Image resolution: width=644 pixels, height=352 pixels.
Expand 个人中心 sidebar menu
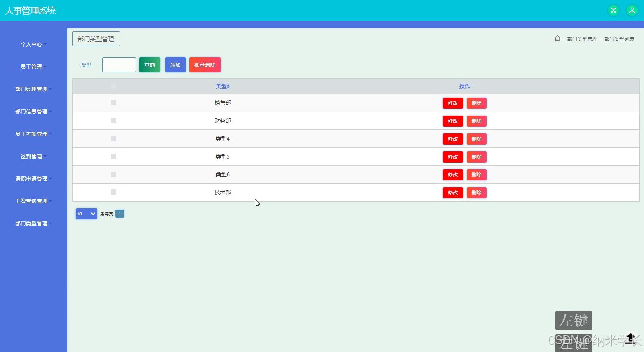pos(34,44)
